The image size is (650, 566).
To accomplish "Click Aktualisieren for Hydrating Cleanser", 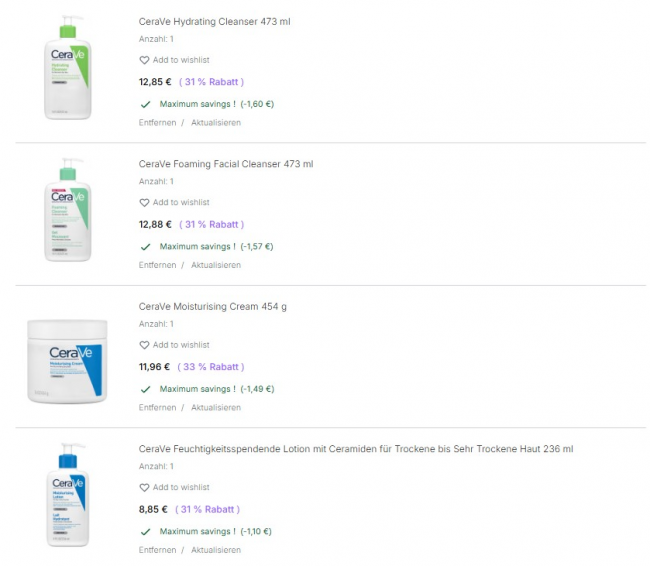I will 216,123.
